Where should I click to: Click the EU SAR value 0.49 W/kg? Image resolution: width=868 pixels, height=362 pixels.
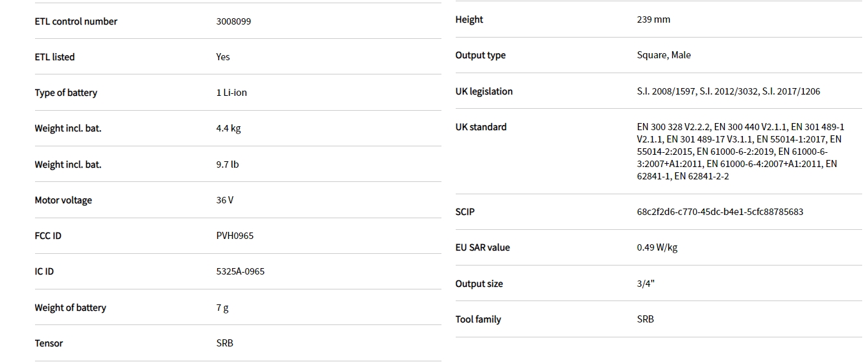pos(657,247)
